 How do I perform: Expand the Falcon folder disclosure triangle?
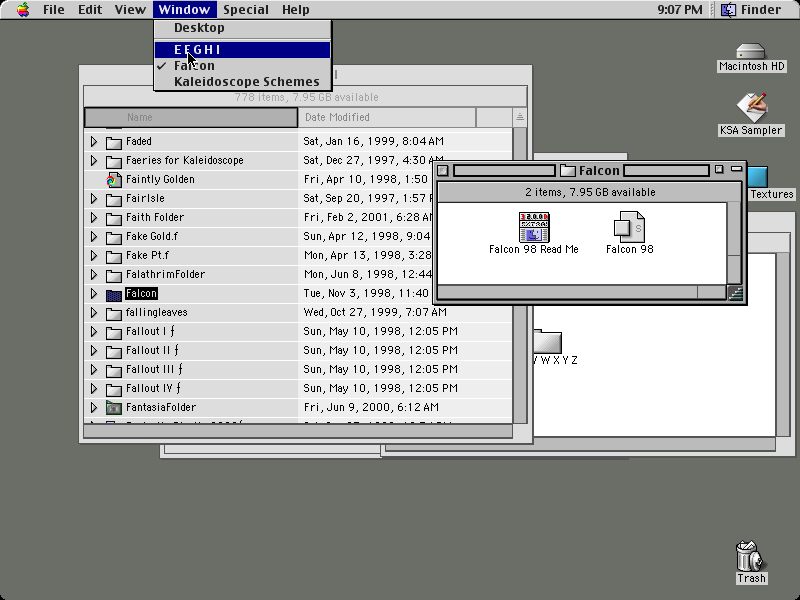point(94,293)
